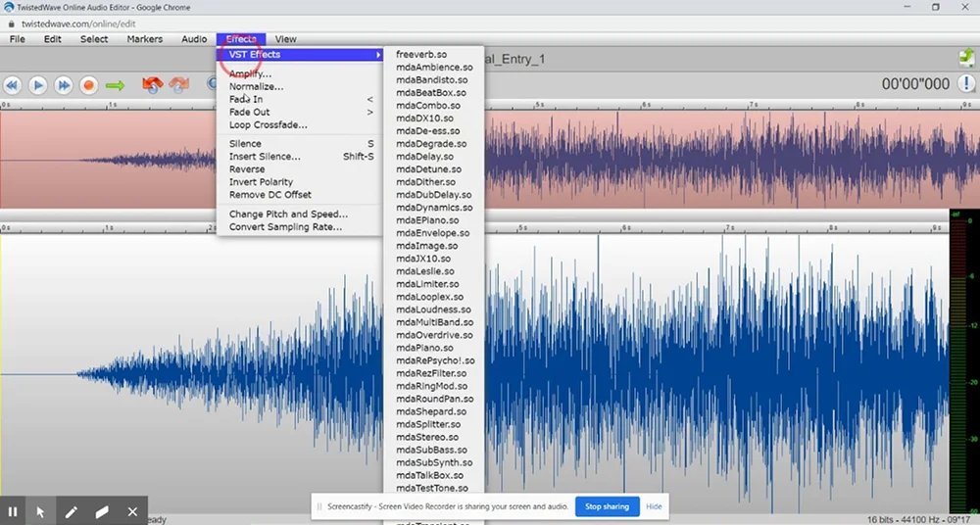Select the Screencastify pen tool

72,512
